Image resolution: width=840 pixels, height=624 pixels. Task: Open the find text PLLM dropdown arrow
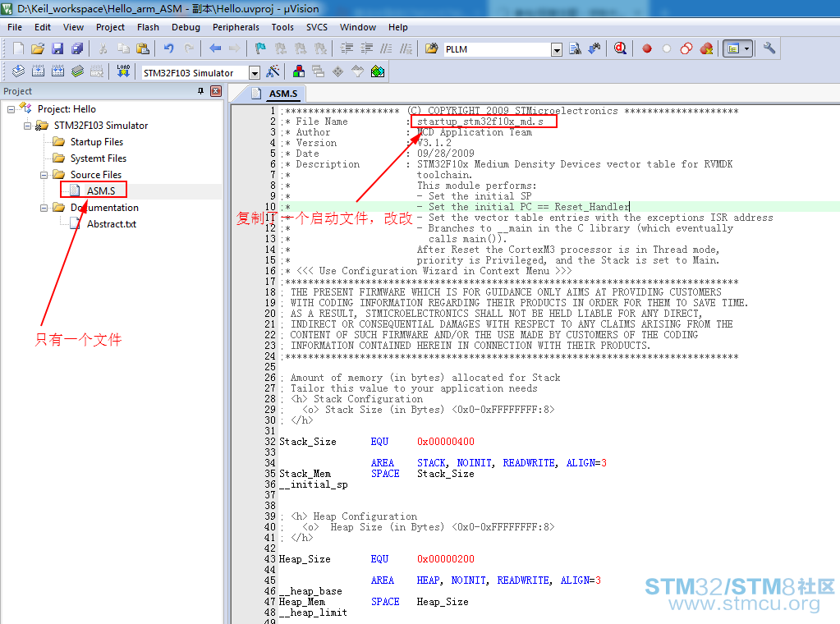pos(558,50)
